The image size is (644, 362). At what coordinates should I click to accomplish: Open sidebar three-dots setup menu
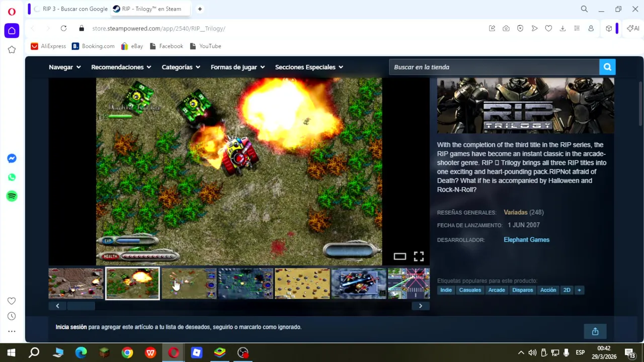coord(12,331)
